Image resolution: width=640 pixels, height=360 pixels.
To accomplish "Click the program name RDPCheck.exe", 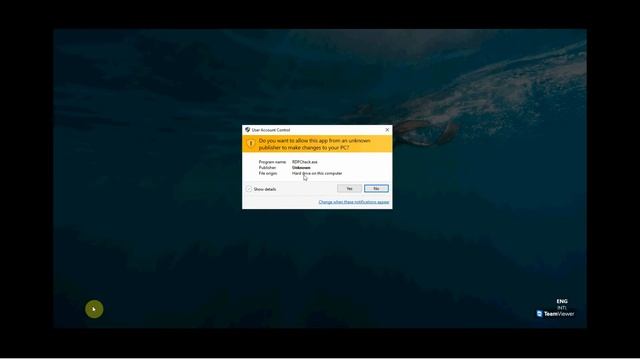I will click(x=304, y=162).
